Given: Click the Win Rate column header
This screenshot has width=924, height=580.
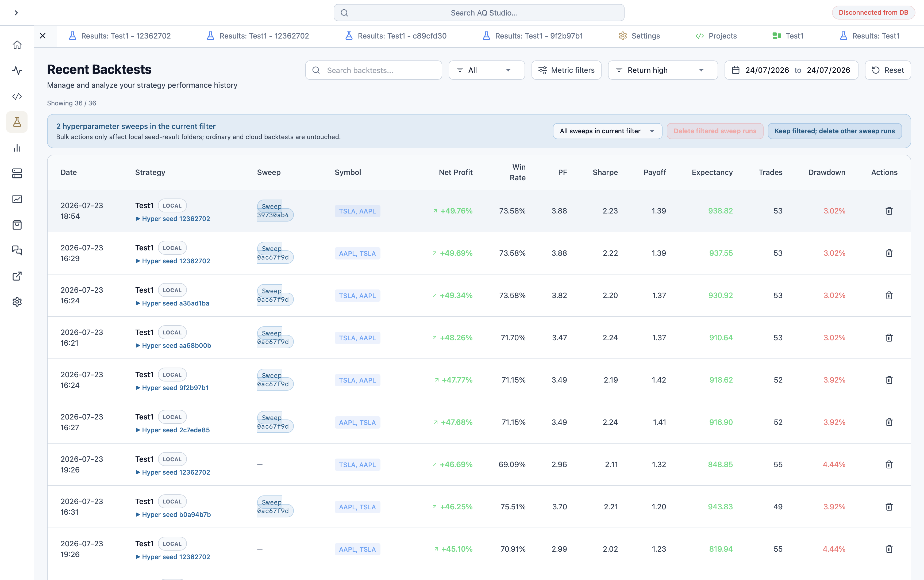Looking at the screenshot, I should point(517,173).
